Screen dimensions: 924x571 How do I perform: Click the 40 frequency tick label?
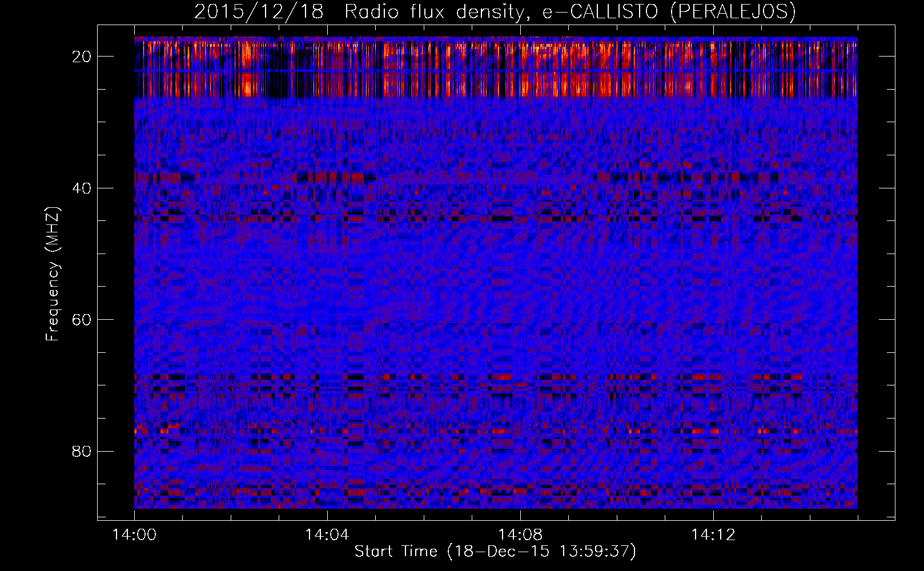point(82,188)
